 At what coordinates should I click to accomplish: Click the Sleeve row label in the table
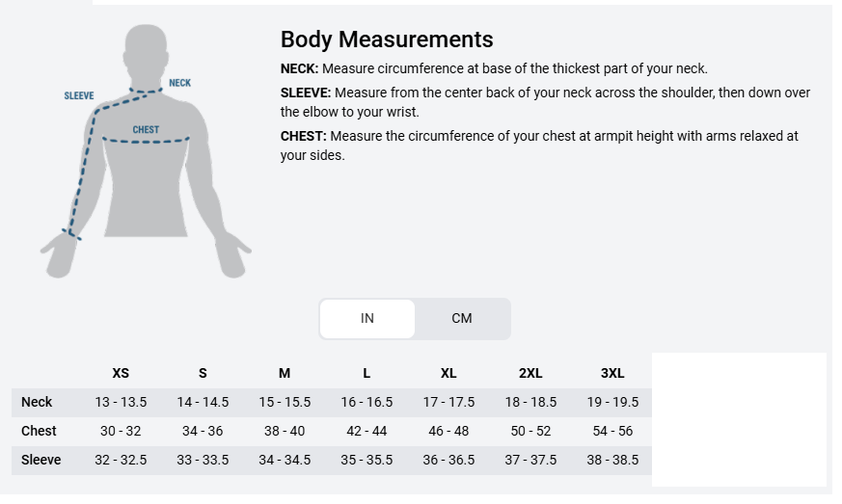pyautogui.click(x=41, y=460)
